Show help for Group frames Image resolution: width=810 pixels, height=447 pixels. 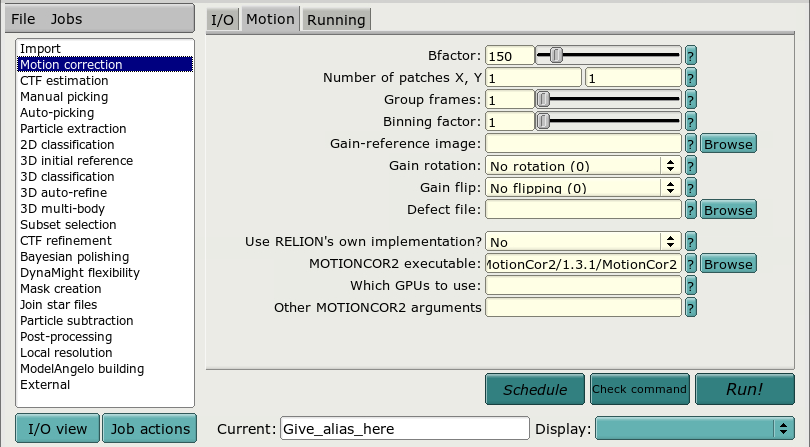pos(691,99)
